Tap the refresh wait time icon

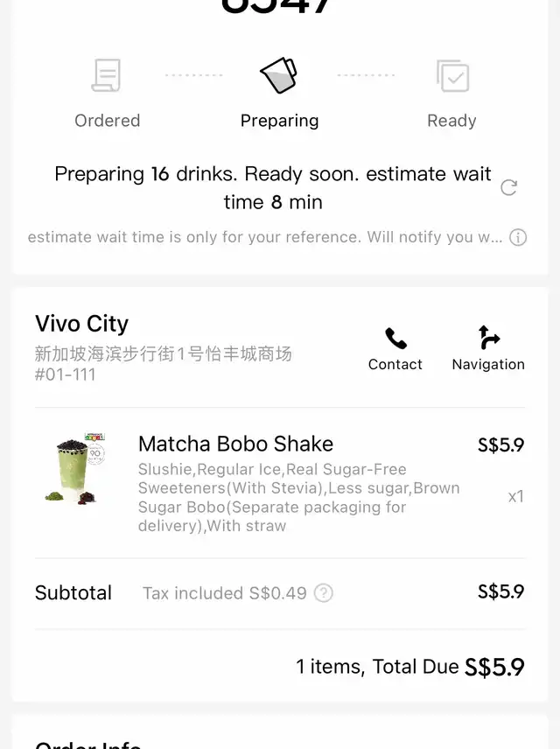click(508, 188)
